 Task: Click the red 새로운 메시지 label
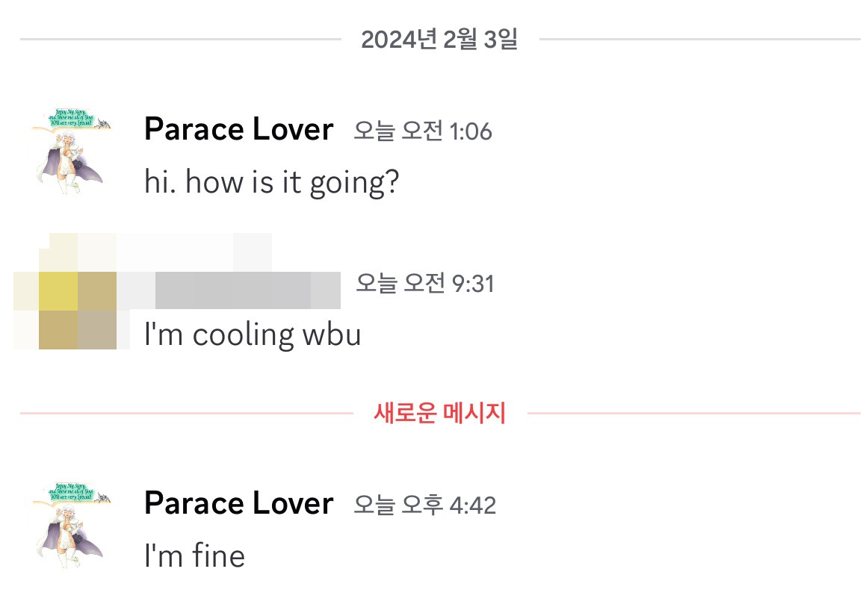tap(439, 412)
